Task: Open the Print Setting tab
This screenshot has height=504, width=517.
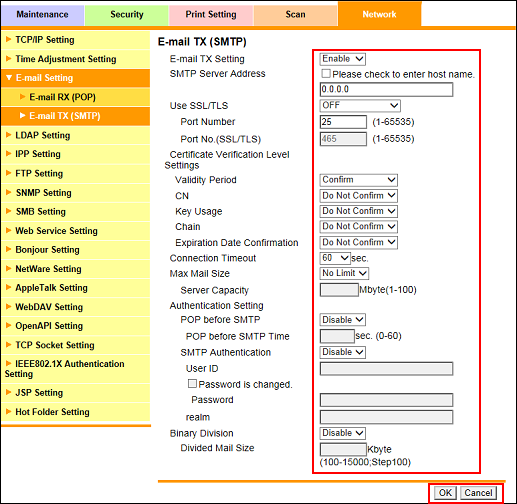Action: (x=211, y=14)
